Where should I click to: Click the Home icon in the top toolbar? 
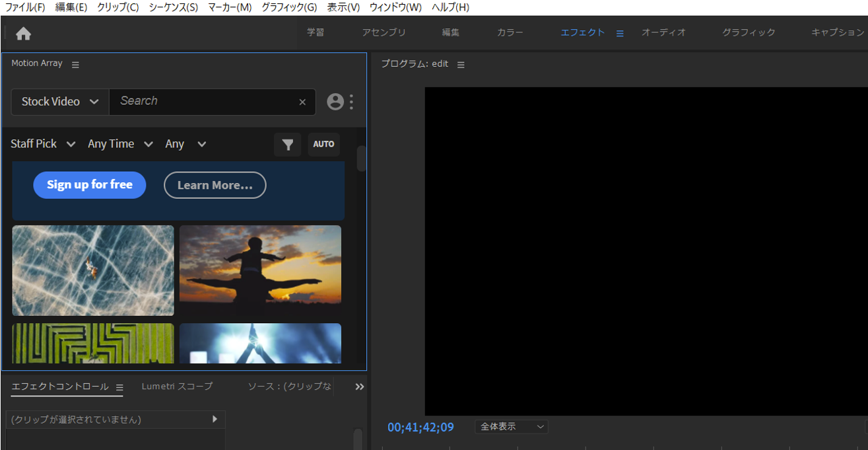coord(23,32)
